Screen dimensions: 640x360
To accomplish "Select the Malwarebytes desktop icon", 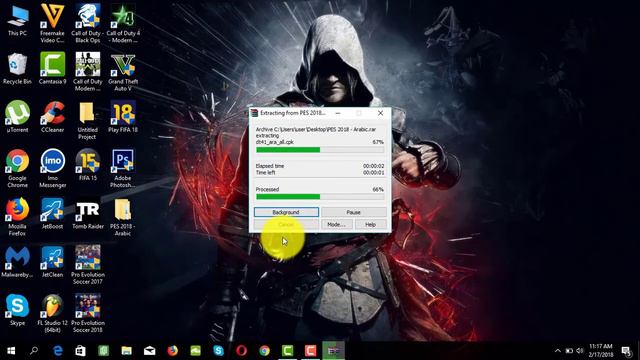I will click(x=18, y=261).
